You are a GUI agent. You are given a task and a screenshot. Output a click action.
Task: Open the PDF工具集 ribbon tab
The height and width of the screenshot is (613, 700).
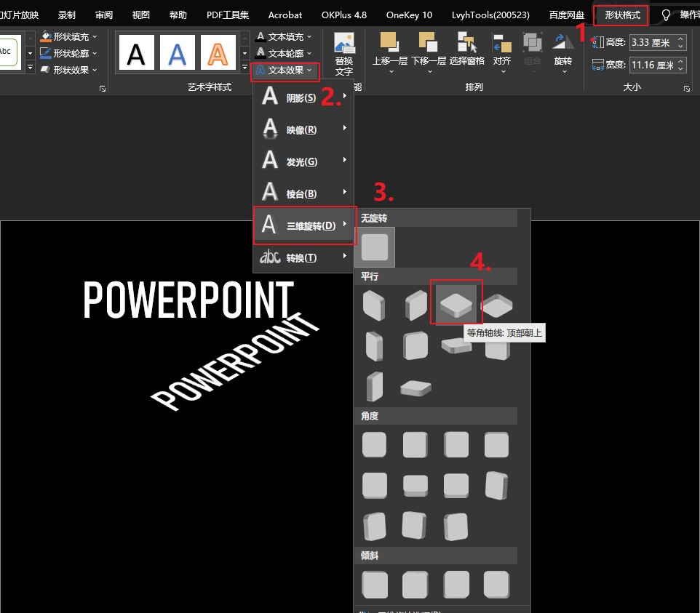click(228, 15)
